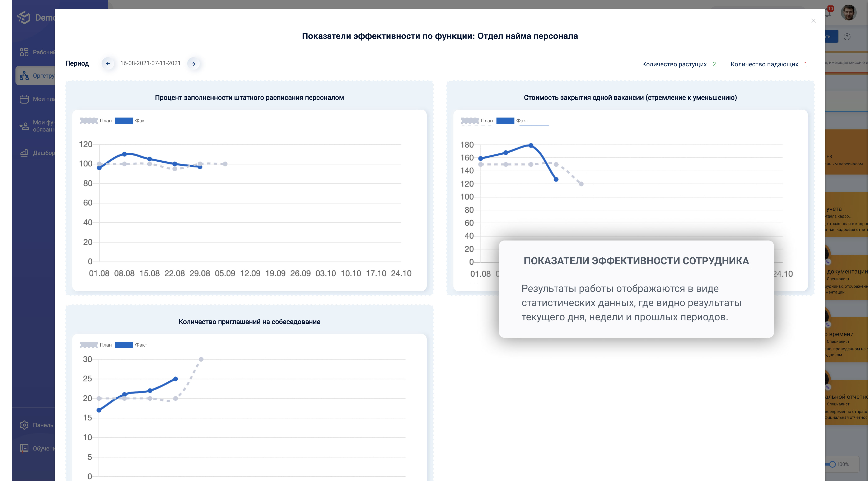Toggle Факт legend in interview invitations chart
868x481 pixels.
point(131,345)
